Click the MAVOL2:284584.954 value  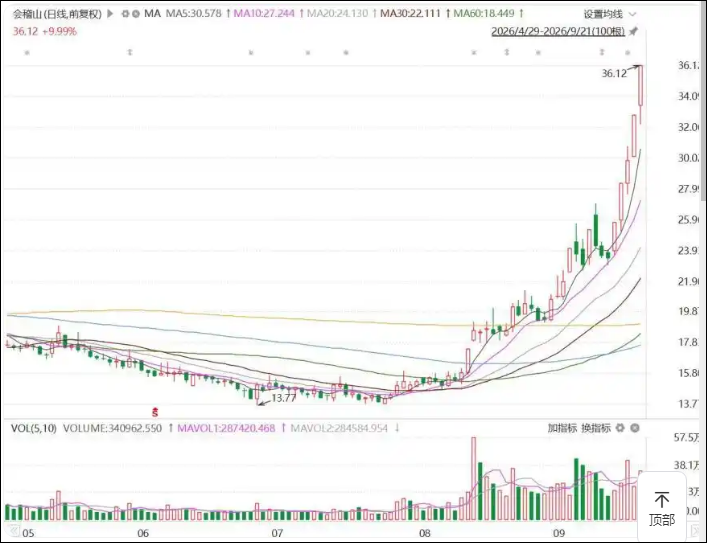[x=339, y=428]
